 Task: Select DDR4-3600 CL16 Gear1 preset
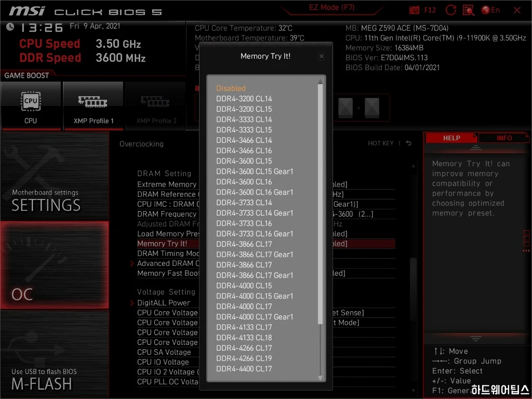coord(255,192)
